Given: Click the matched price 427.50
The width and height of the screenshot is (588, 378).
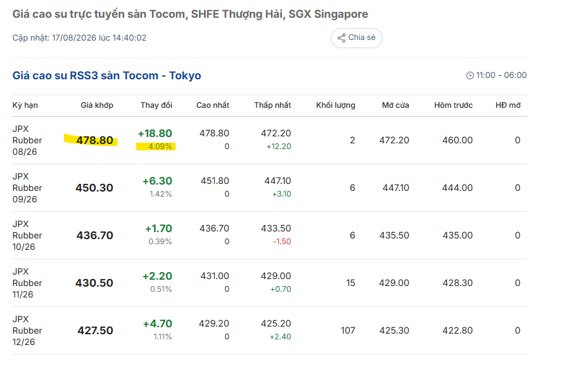Looking at the screenshot, I should (x=95, y=330).
